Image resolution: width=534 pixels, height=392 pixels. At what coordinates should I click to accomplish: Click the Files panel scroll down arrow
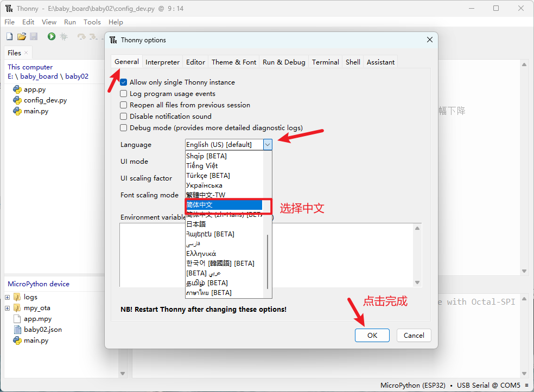(x=123, y=373)
